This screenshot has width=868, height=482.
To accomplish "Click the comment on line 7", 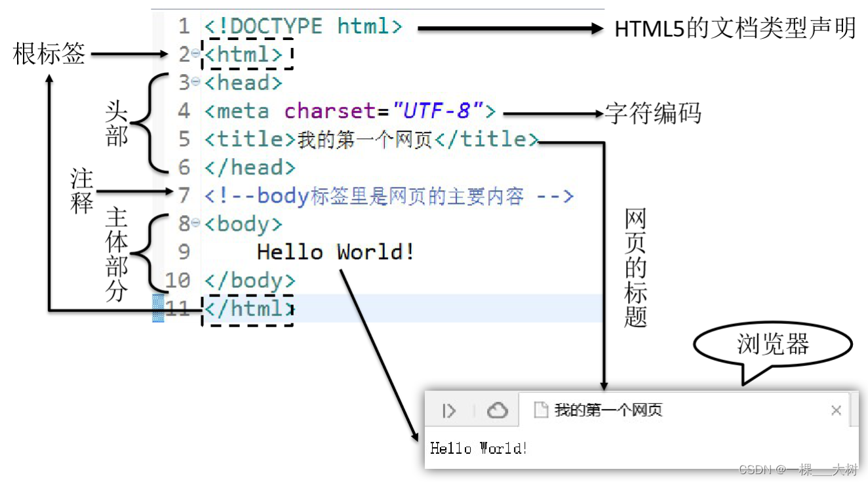I will click(387, 195).
